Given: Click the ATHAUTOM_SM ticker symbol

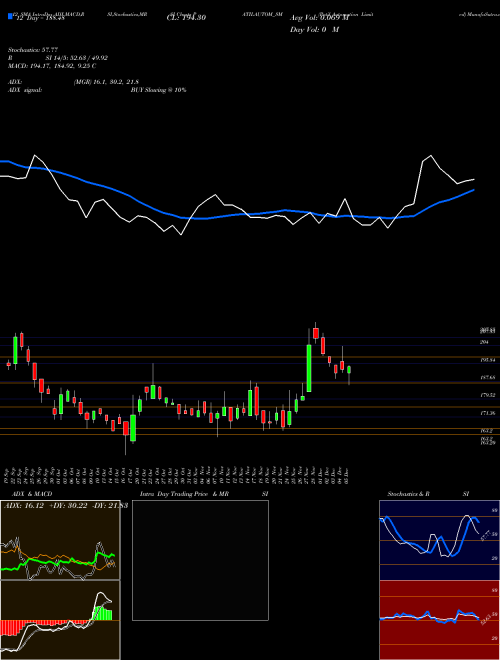Looking at the screenshot, I should (262, 14).
